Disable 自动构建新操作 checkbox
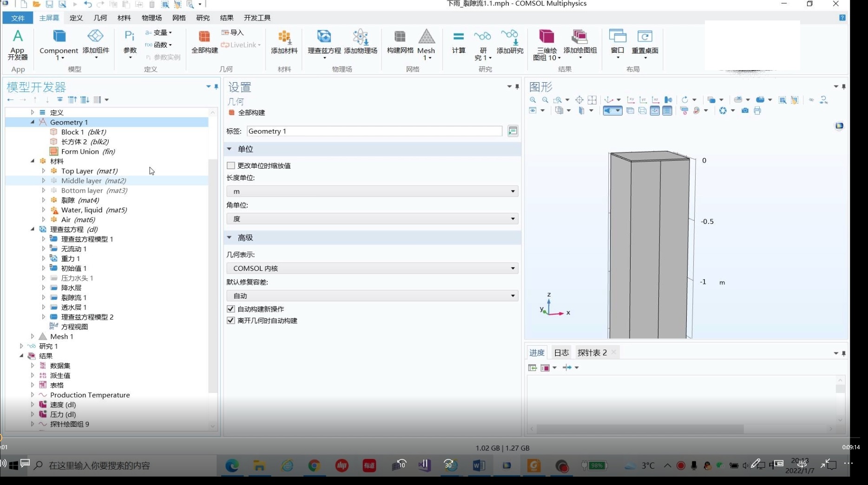Image resolution: width=868 pixels, height=485 pixels. (x=230, y=308)
